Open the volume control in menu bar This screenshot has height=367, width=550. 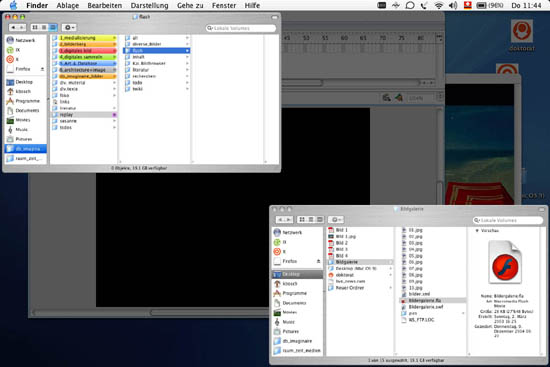(x=453, y=5)
